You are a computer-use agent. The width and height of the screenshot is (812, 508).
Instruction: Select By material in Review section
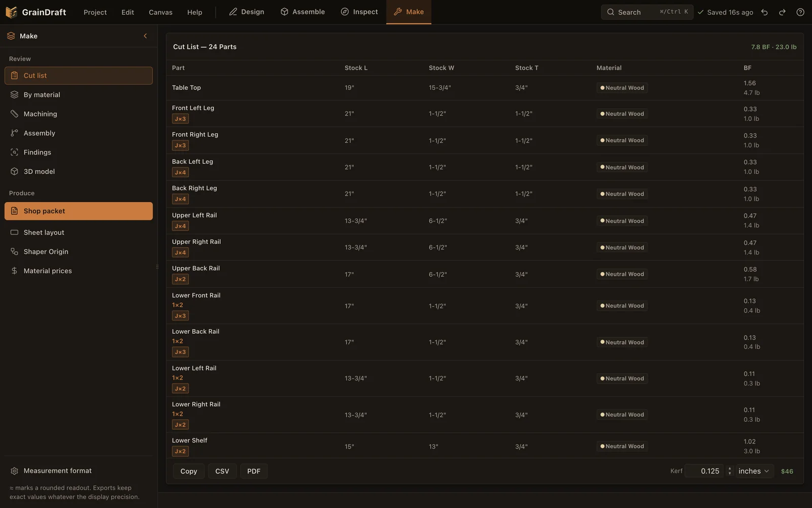tap(79, 95)
